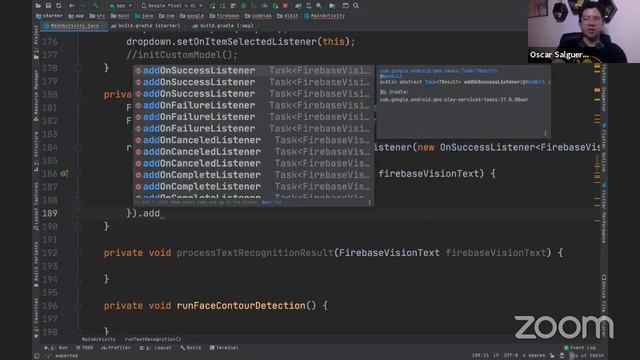Click the line:column 189:13 status indicator
640x360 pixels.
coord(480,356)
